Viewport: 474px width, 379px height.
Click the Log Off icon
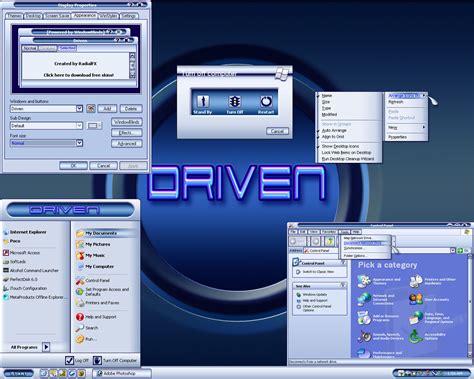coord(69,360)
